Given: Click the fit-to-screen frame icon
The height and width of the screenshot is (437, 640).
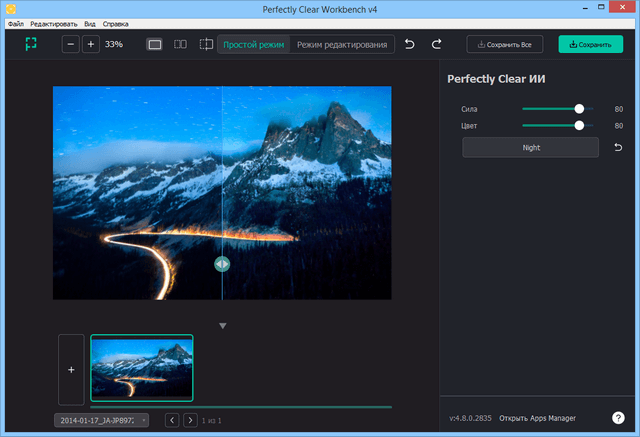Looking at the screenshot, I should (32, 44).
